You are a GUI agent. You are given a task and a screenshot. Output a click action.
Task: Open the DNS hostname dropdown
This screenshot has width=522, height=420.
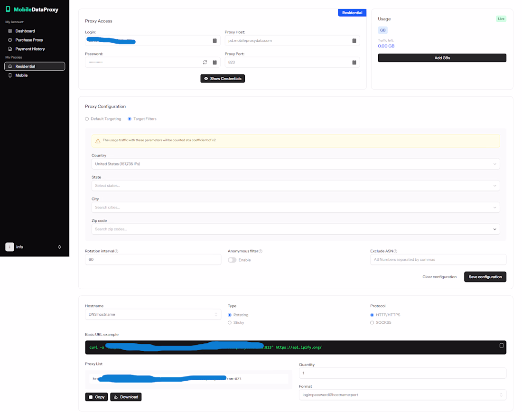click(x=153, y=314)
